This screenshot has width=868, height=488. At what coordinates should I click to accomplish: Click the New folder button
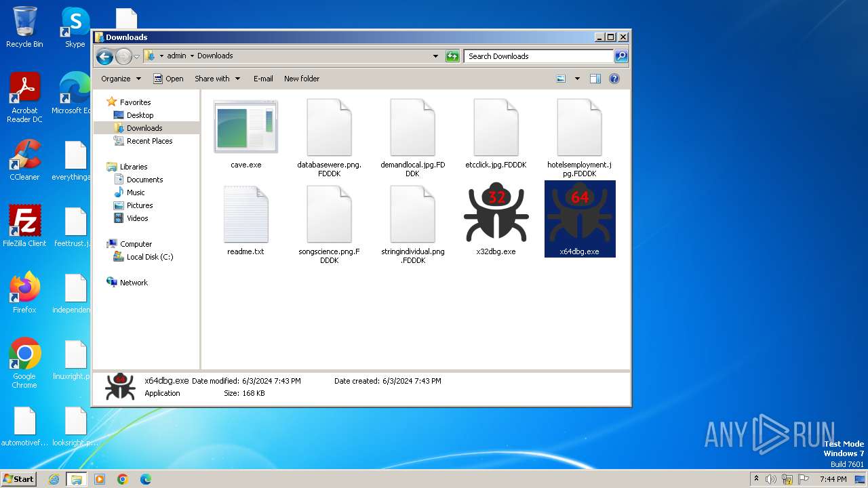[302, 79]
